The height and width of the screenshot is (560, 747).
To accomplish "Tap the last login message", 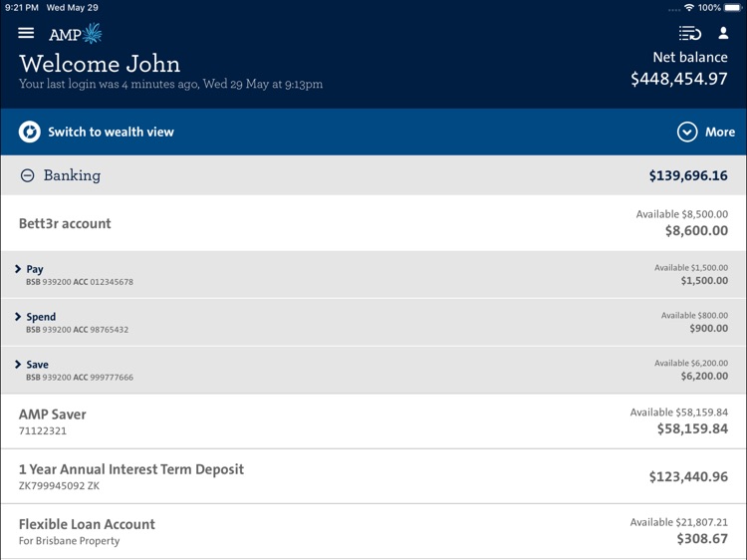I will click(170, 85).
